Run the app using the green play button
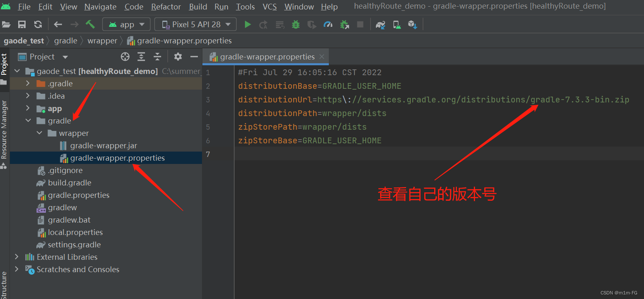Viewport: 644px width, 299px height. click(247, 24)
